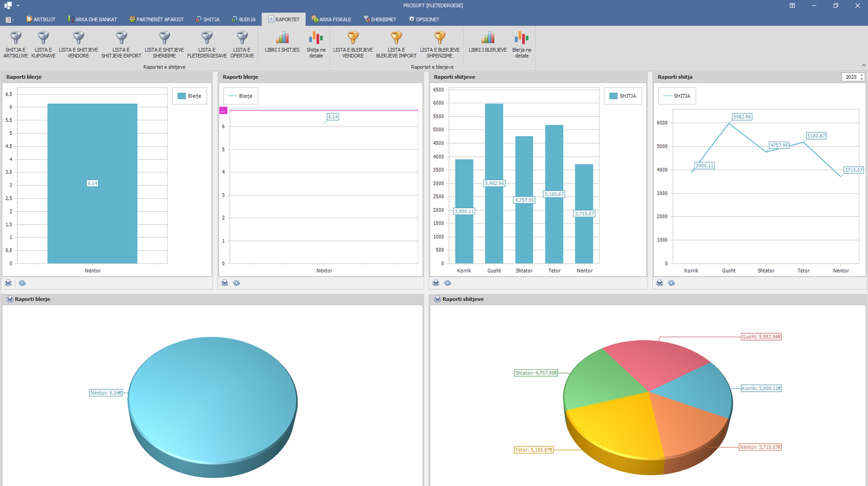Open the quick access toolbar dropdown arrow

18,5
